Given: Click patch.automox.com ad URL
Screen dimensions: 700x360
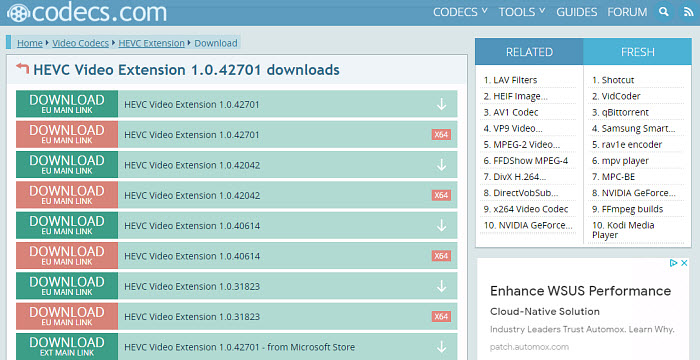Looking at the screenshot, I should [x=529, y=347].
